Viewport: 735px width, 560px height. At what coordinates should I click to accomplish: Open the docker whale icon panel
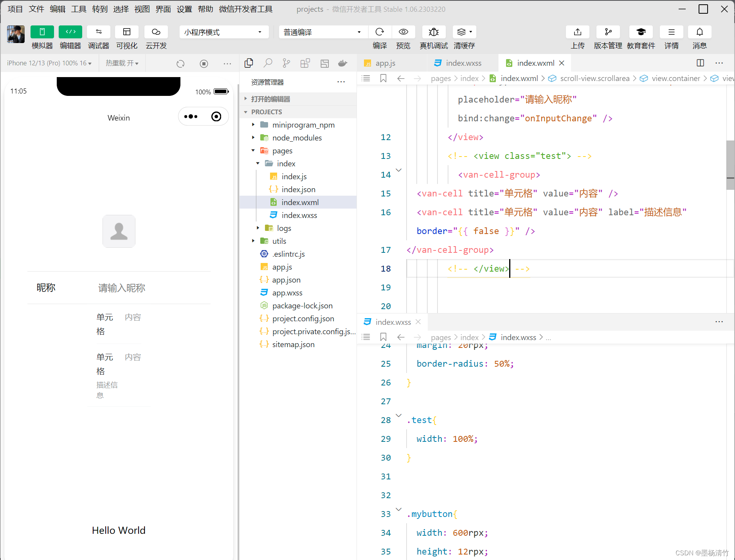pyautogui.click(x=343, y=63)
